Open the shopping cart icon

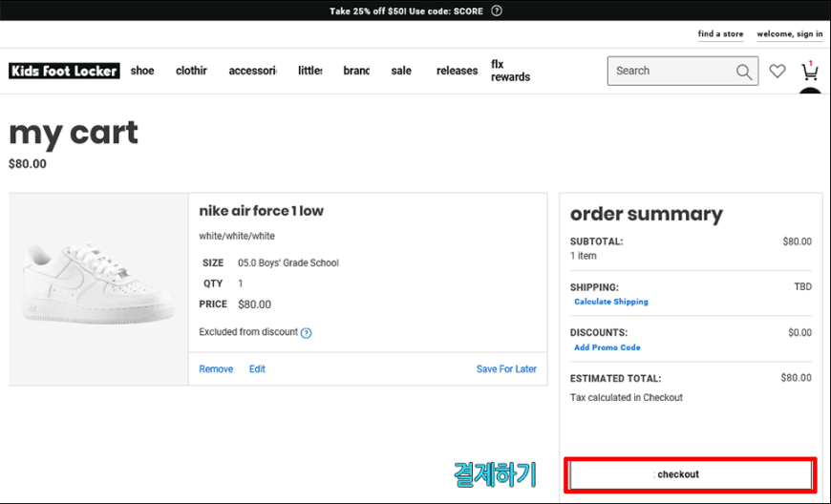pos(809,71)
